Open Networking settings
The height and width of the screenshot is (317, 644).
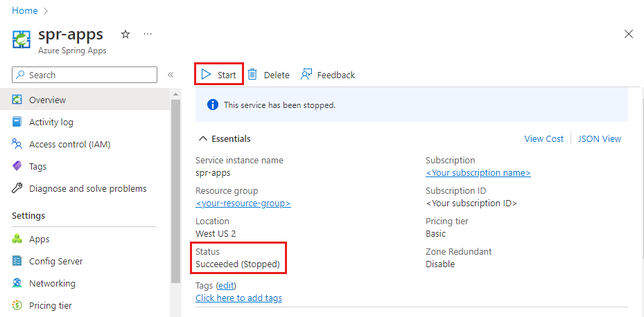(85, 283)
